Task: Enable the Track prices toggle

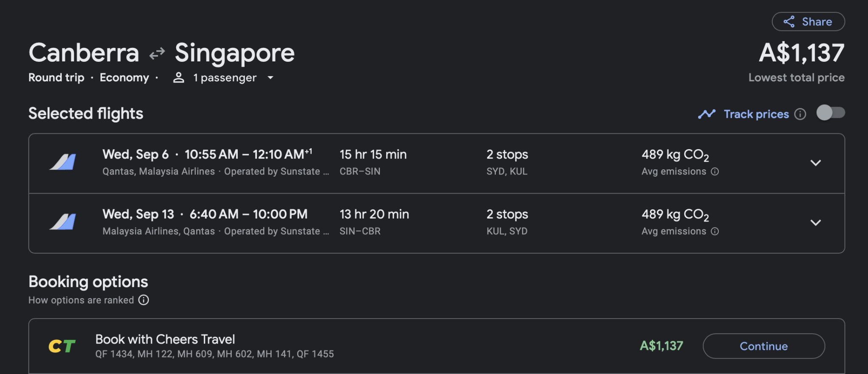Action: pyautogui.click(x=830, y=113)
